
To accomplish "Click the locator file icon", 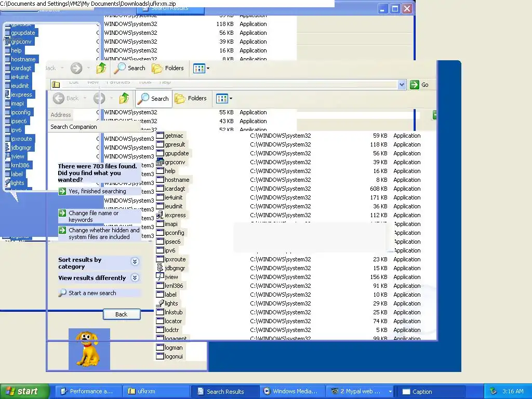I will point(160,321).
